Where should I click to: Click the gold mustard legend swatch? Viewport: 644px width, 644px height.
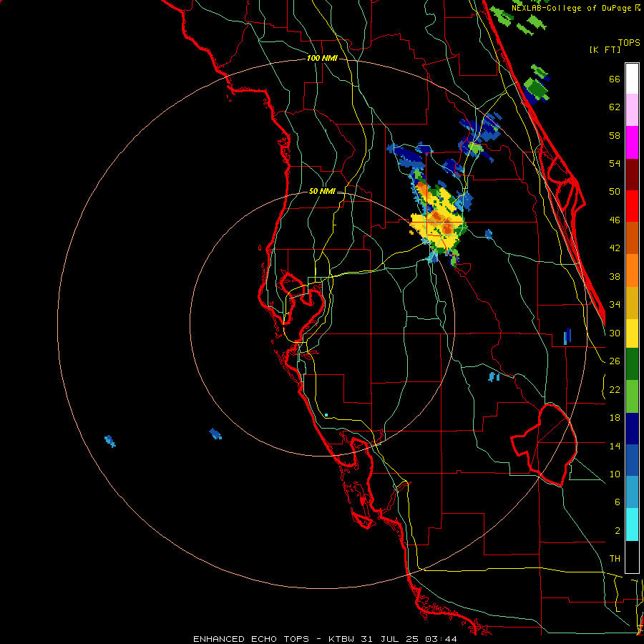pyautogui.click(x=632, y=303)
